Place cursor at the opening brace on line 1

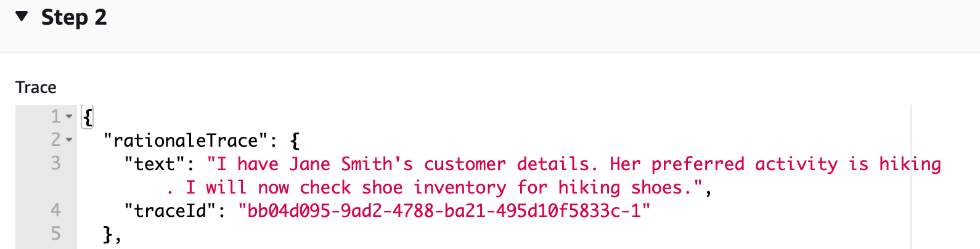point(88,117)
